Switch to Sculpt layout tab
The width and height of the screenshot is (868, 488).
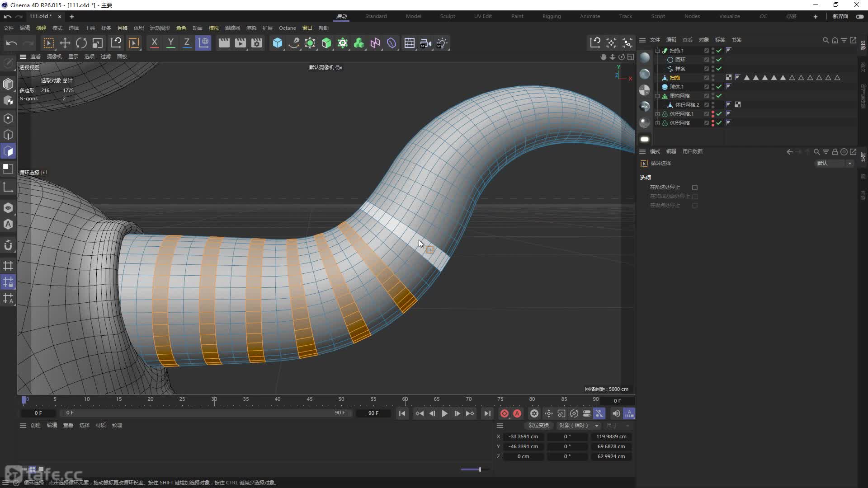448,16
